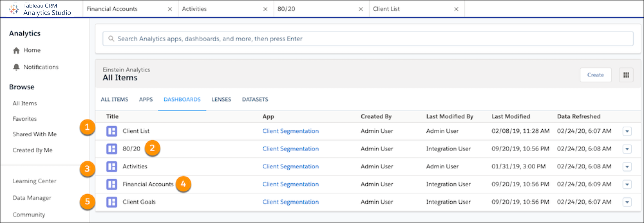This screenshot has height=223, width=644.
Task: Open the Data Manager link
Action: (32, 198)
